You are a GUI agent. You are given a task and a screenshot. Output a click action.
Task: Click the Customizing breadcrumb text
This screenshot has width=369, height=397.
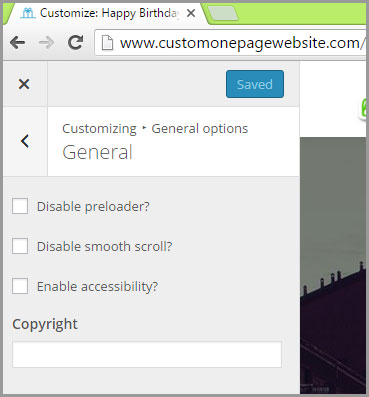pos(99,129)
